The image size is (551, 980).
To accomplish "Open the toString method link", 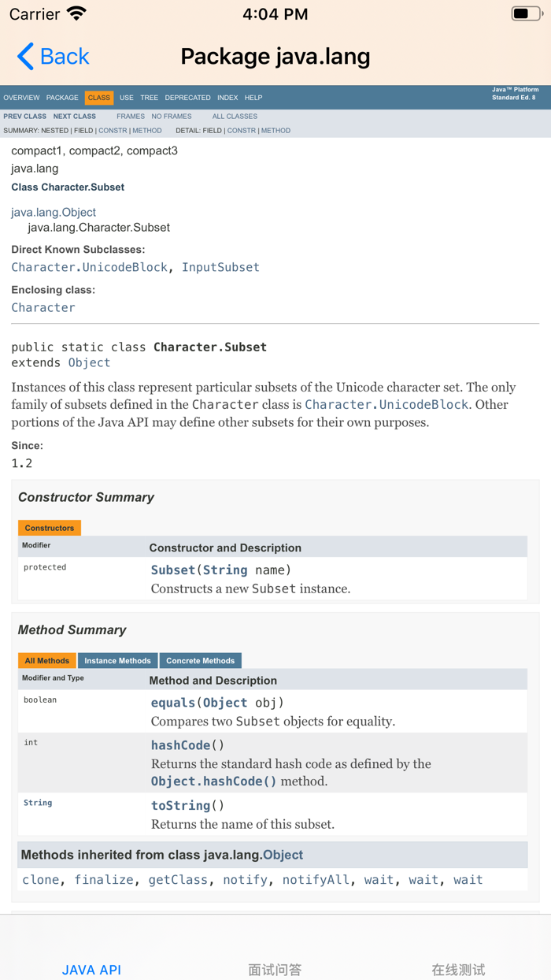I will click(x=181, y=805).
